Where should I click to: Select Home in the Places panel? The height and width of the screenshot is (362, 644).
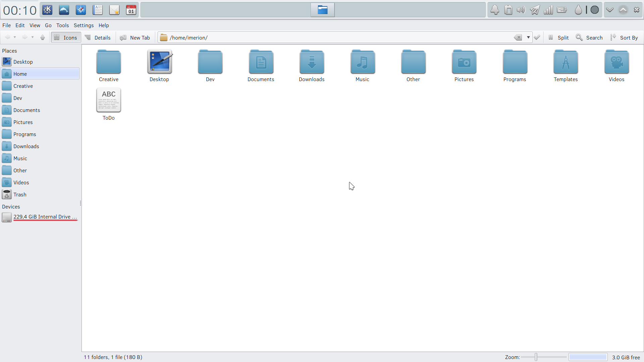point(40,74)
